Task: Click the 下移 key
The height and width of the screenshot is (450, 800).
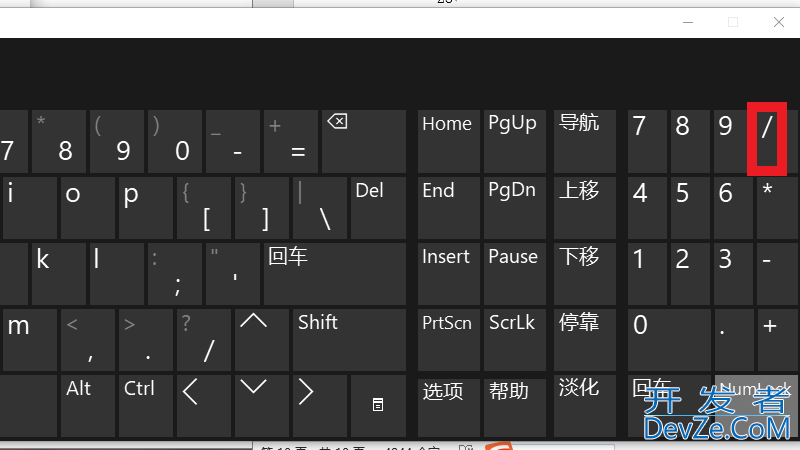Action: pyautogui.click(x=585, y=274)
